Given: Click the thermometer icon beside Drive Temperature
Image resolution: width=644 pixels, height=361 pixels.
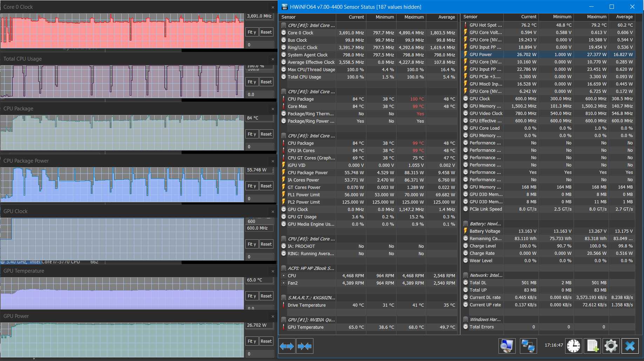Looking at the screenshot, I should pos(284,305).
